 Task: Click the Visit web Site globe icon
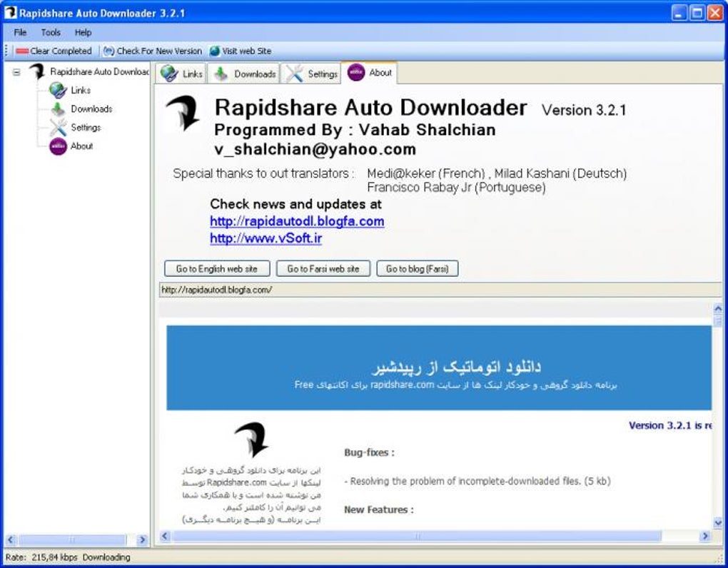pyautogui.click(x=215, y=51)
